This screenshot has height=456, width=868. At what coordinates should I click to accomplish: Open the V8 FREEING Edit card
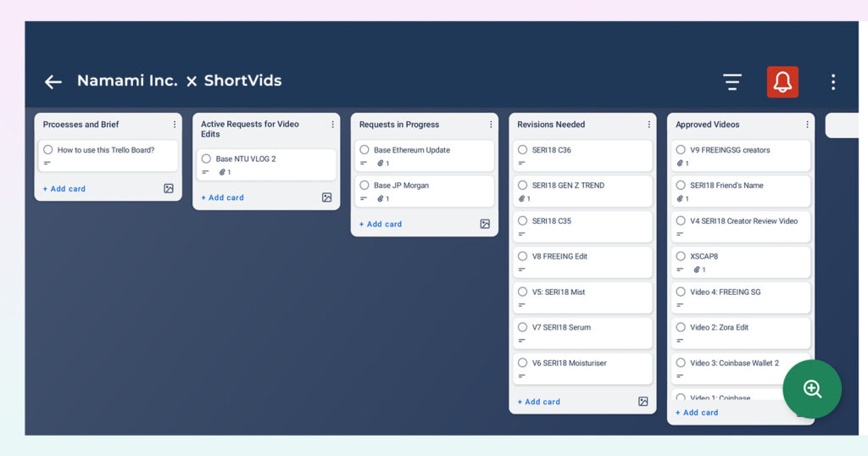(582, 262)
